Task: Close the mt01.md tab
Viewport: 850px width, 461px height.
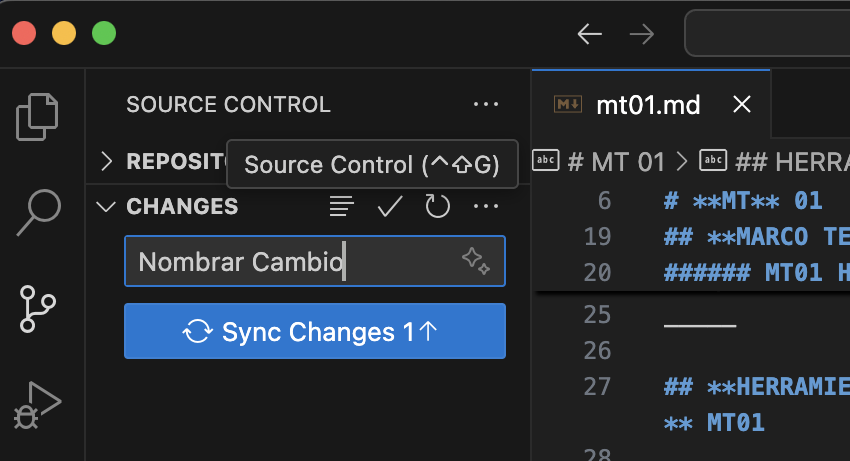Action: 741,104
